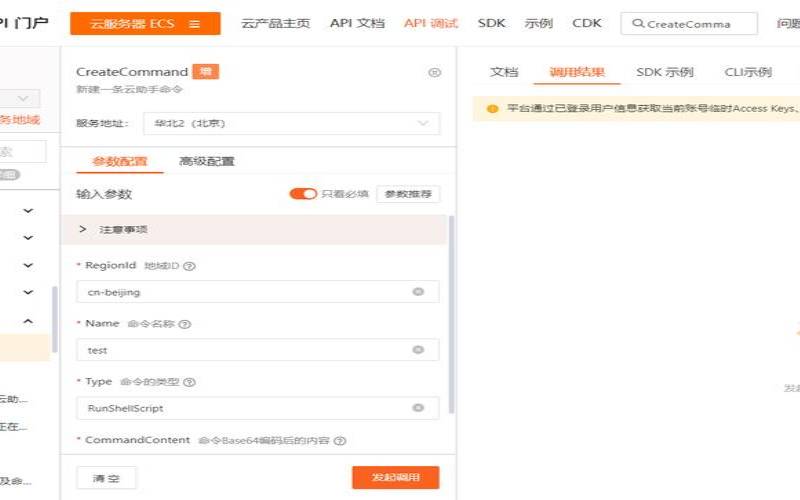
Task: Click the left sidebar search field
Action: 23,152
